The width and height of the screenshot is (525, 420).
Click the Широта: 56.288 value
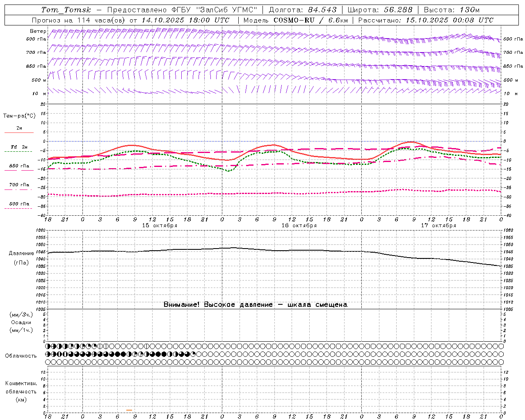(x=380, y=10)
